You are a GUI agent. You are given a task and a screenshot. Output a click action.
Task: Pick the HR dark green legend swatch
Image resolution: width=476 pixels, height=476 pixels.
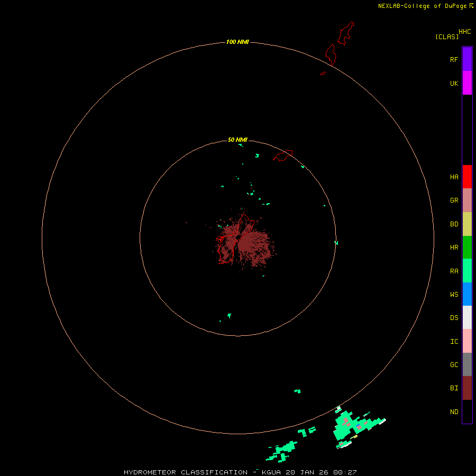[467, 248]
